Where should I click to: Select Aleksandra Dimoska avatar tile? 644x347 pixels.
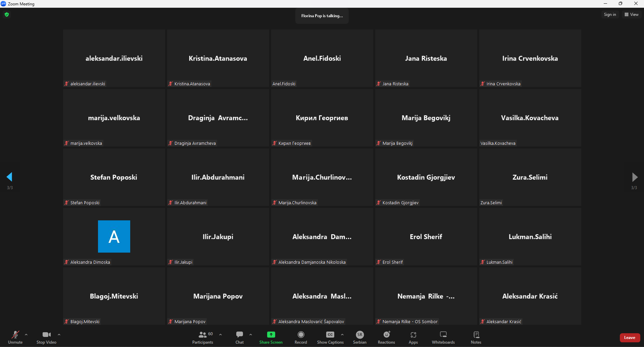click(114, 236)
